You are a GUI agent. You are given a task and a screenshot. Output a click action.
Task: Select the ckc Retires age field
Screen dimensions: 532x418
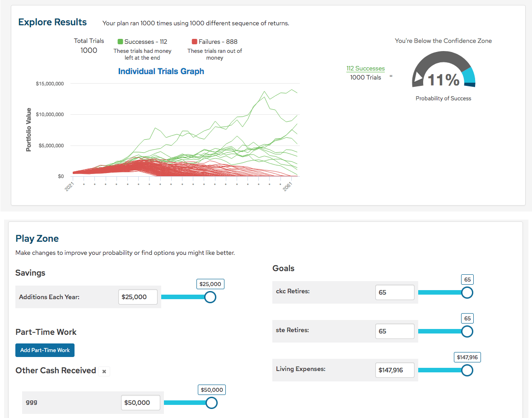(x=395, y=292)
